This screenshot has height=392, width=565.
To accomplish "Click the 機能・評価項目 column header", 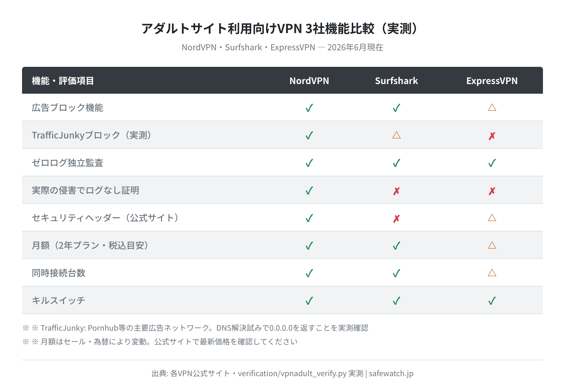I will tap(63, 81).
